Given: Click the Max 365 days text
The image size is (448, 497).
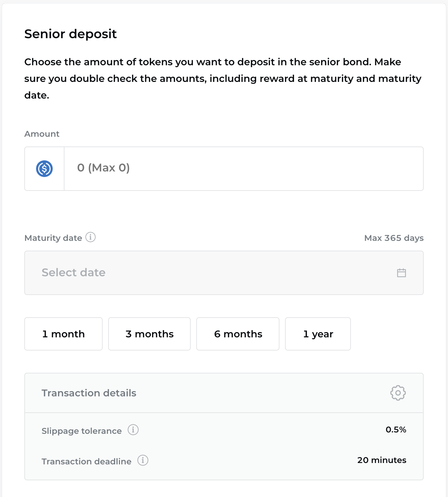Looking at the screenshot, I should 394,238.
